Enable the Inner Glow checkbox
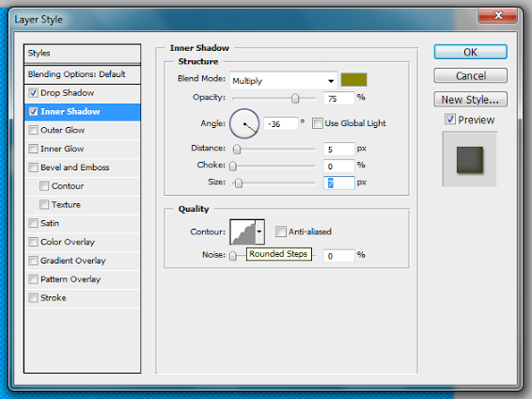The width and height of the screenshot is (532, 399). (x=33, y=149)
